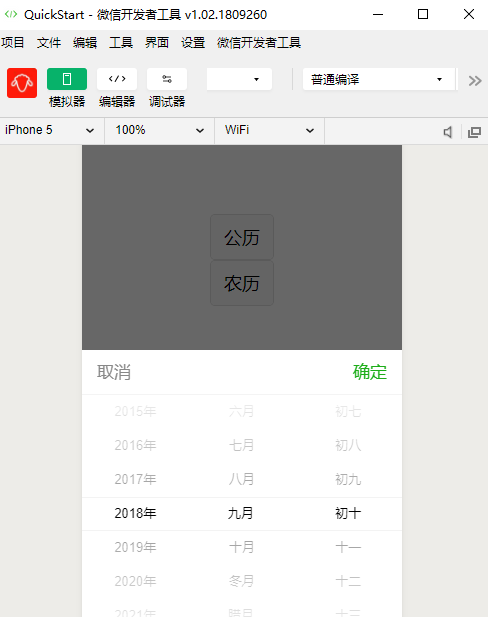Image resolution: width=488 pixels, height=617 pixels.
Task: Open the 编辑 menu
Action: coord(85,42)
